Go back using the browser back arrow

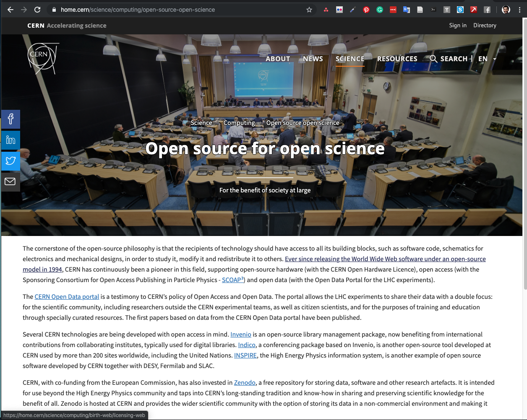pyautogui.click(x=10, y=10)
